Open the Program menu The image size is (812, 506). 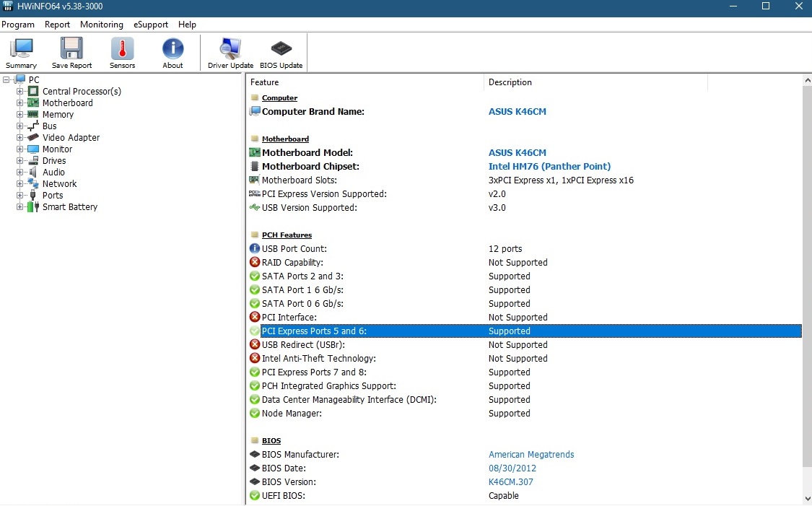coord(18,25)
